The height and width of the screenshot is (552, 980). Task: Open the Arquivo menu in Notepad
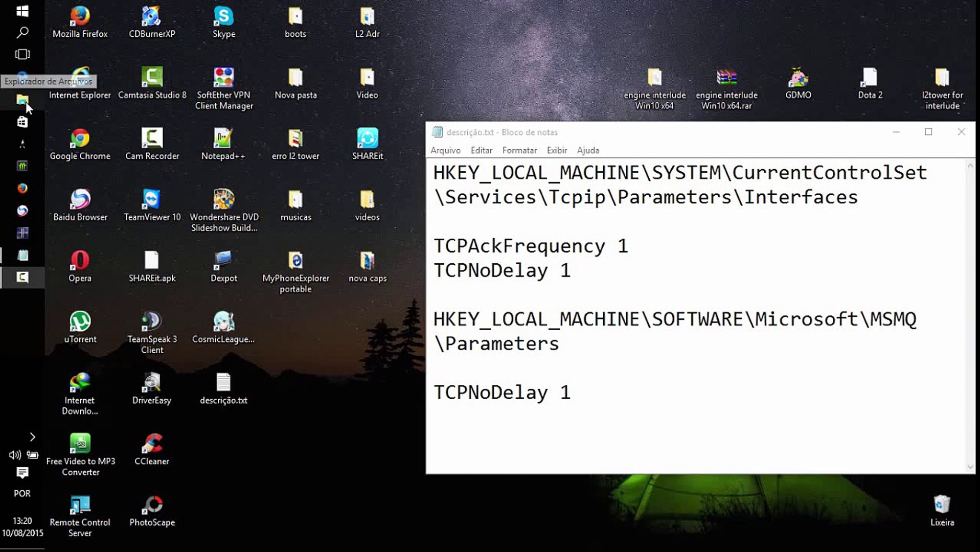(x=445, y=150)
